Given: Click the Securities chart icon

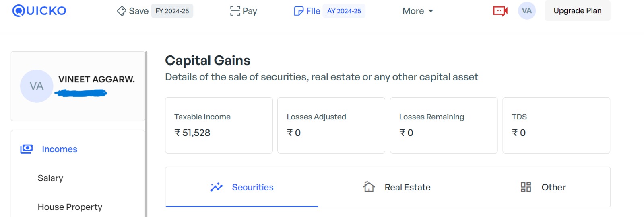Looking at the screenshot, I should (x=216, y=187).
